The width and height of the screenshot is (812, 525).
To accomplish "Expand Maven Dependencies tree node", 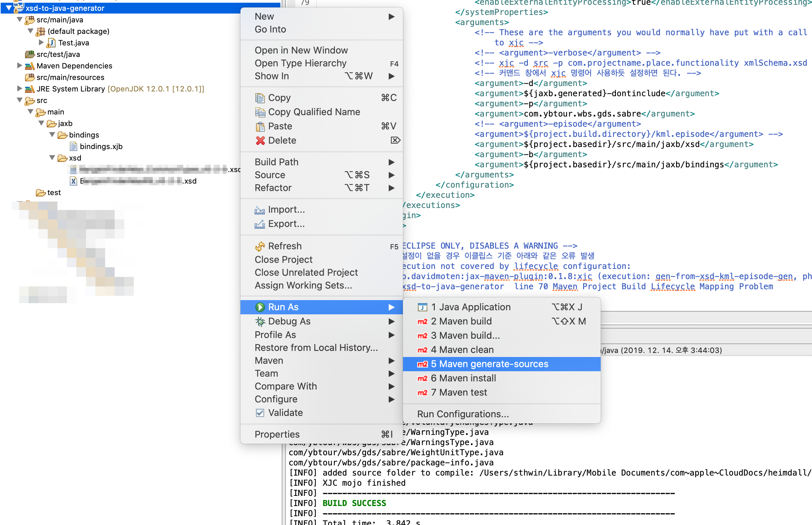I will tap(19, 65).
